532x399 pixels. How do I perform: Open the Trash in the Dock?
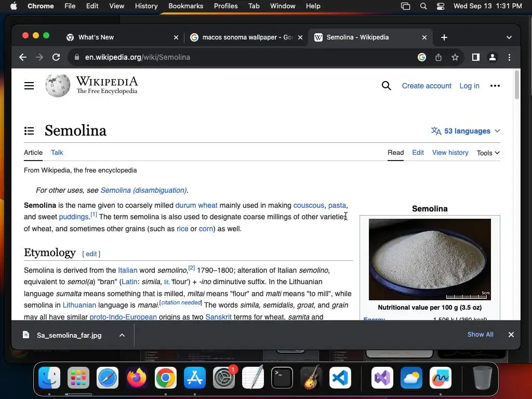(x=483, y=378)
